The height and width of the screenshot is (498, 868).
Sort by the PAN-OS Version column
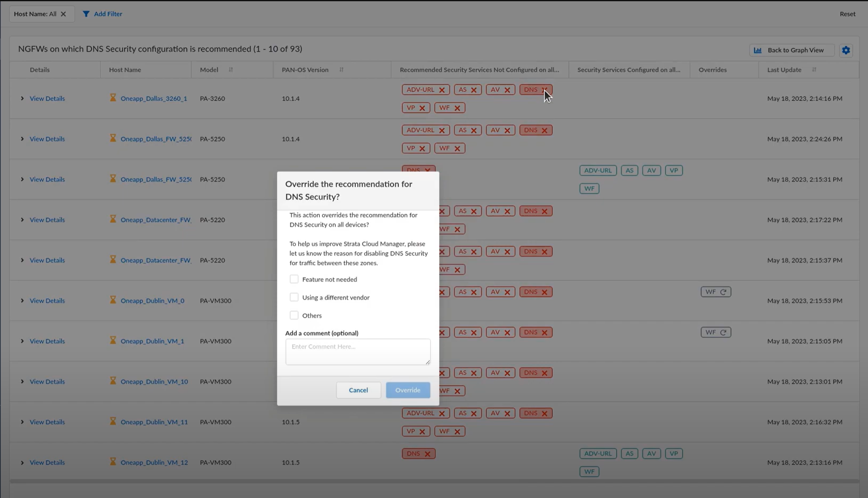pyautogui.click(x=341, y=70)
